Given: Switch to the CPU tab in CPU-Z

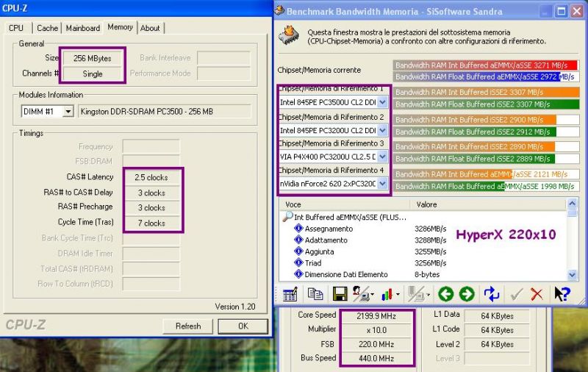Looking at the screenshot, I should click(x=16, y=28).
